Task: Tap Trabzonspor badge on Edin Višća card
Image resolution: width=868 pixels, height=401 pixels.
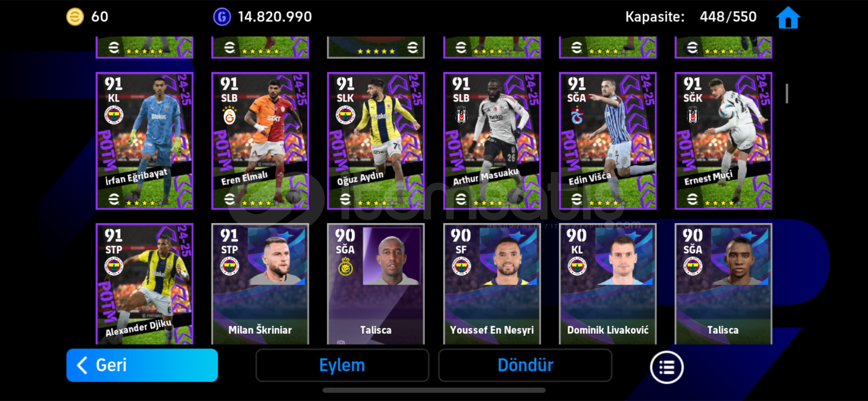Action: [x=577, y=115]
